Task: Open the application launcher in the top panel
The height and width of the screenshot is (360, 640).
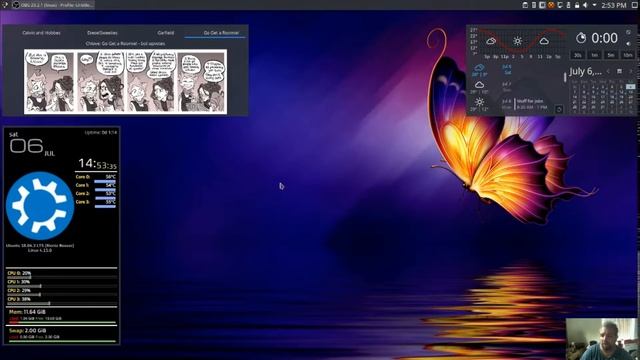Action: [x=5, y=5]
